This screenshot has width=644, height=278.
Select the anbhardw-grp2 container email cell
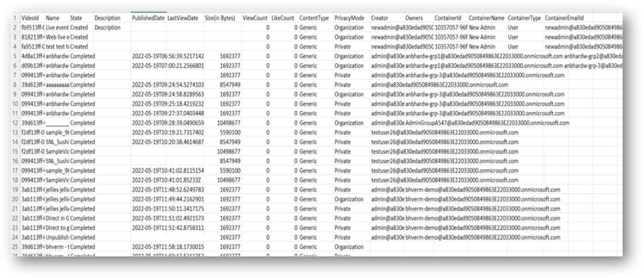point(593,56)
